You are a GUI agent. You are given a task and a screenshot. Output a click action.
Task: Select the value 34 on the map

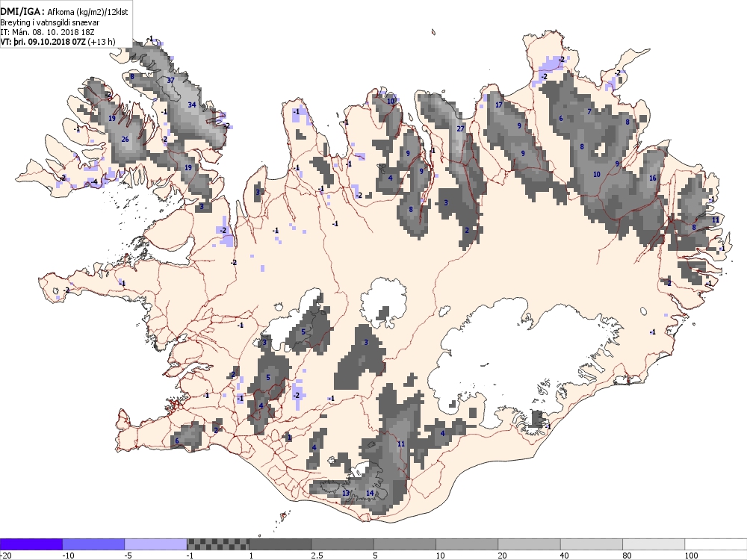click(192, 105)
